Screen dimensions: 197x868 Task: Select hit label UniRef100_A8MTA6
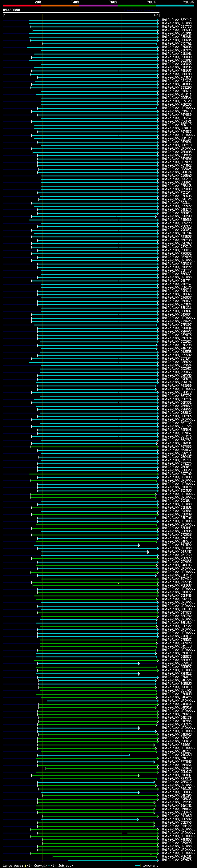177,518
